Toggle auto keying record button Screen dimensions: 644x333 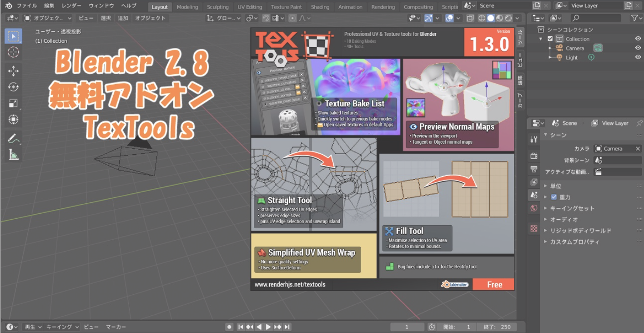tap(230, 327)
